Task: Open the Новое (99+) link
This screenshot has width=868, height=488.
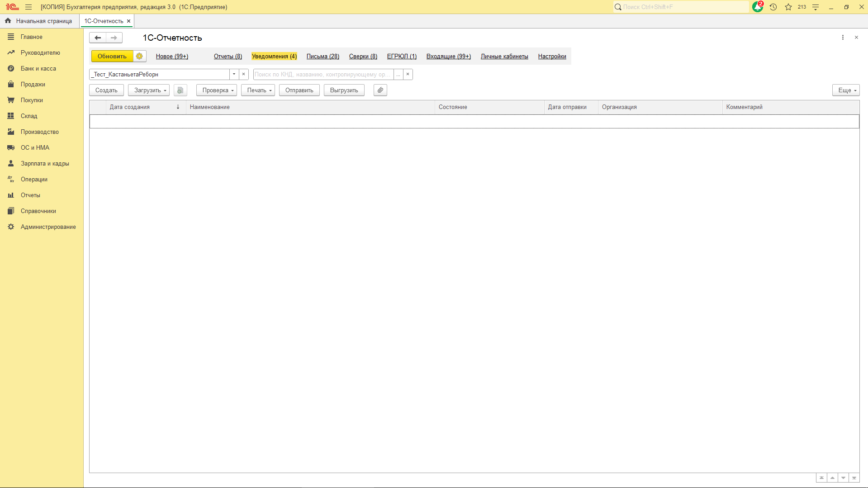Action: pos(172,56)
